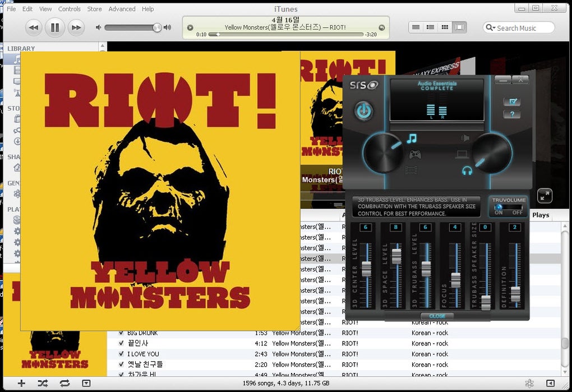Open the View menu
The width and height of the screenshot is (572, 392).
point(45,9)
